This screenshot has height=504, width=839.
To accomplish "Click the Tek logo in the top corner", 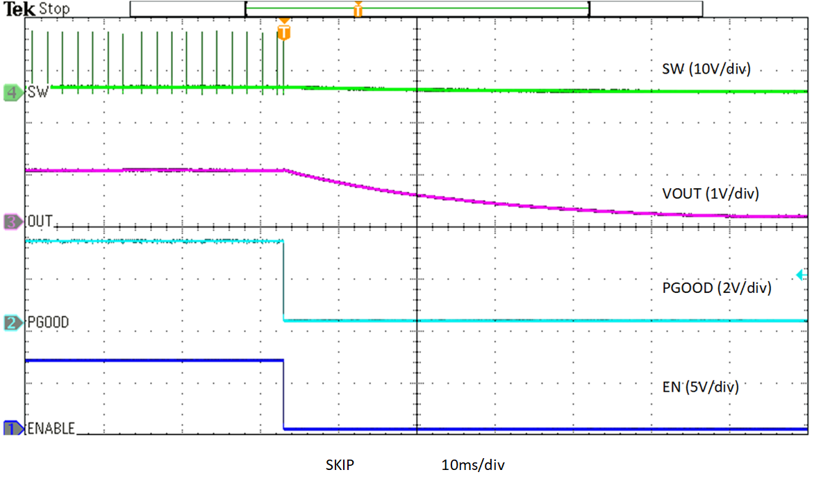I will pyautogui.click(x=21, y=8).
